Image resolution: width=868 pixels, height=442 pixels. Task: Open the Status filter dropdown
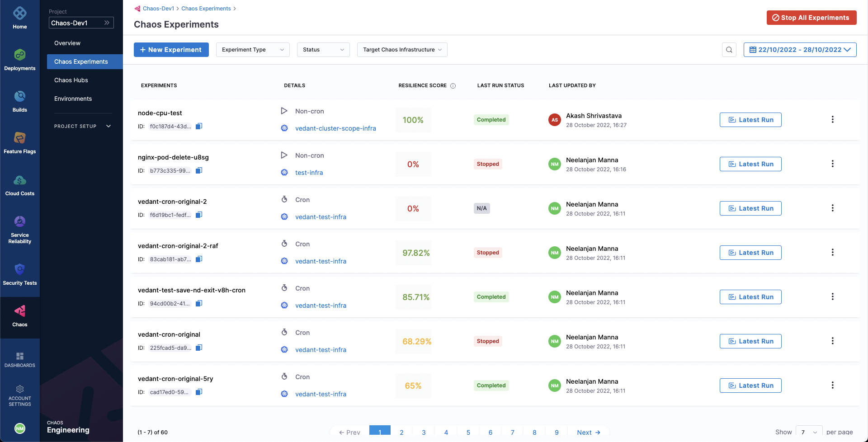323,50
